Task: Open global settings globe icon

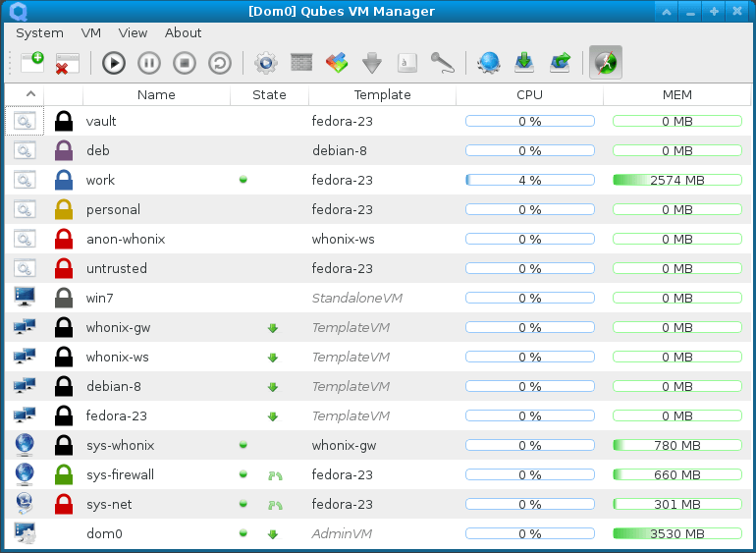Action: pyautogui.click(x=489, y=63)
